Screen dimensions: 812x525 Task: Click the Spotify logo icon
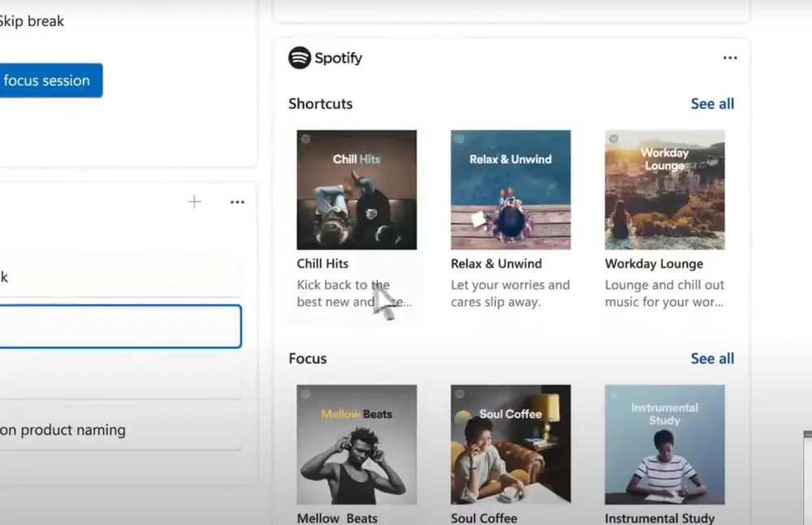(x=300, y=58)
